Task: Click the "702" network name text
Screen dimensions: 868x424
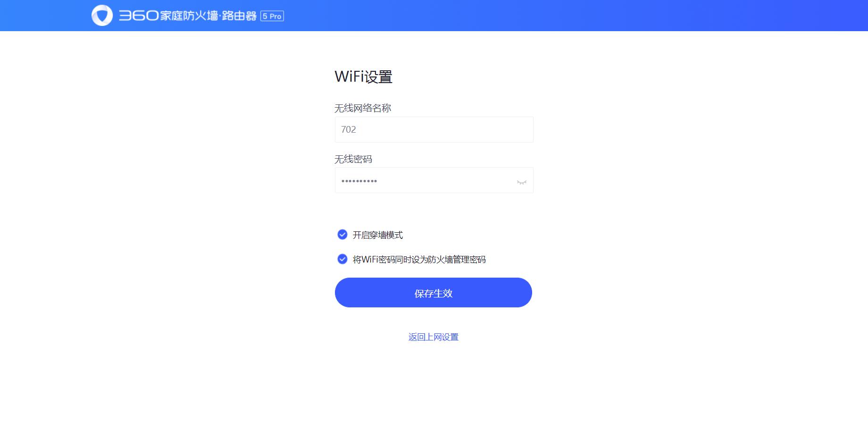Action: pyautogui.click(x=349, y=129)
